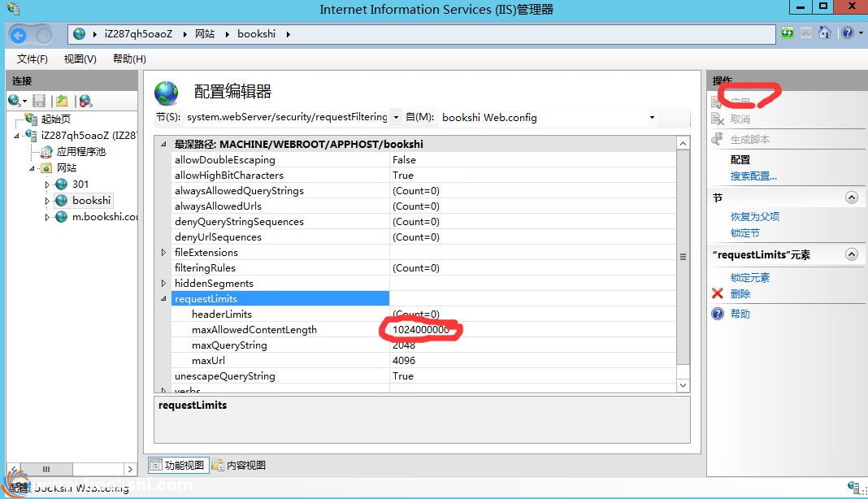Click Revert to Parent (恢复为父项) link

click(x=754, y=216)
